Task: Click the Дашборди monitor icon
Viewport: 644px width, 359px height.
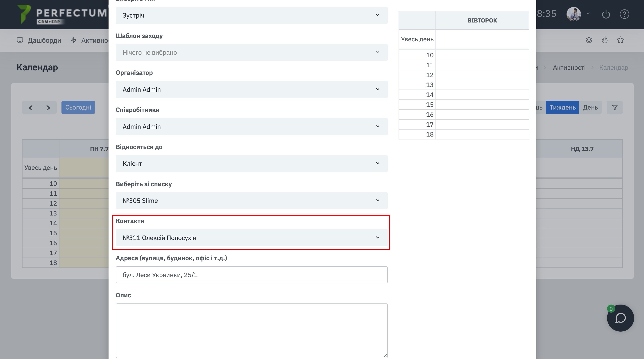Action: (20, 40)
